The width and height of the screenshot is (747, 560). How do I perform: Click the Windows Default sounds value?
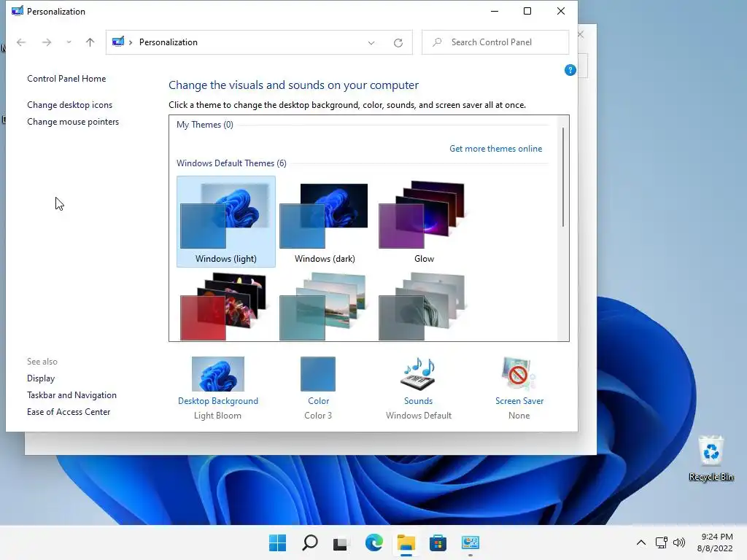(418, 416)
